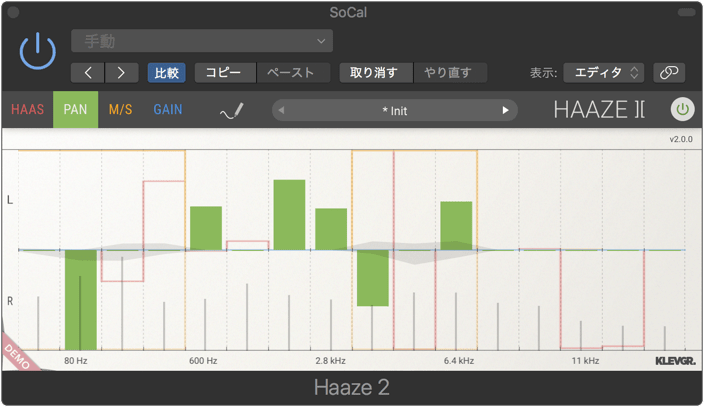Toggle the green Haaze power button
This screenshot has height=407, width=704.
(682, 110)
